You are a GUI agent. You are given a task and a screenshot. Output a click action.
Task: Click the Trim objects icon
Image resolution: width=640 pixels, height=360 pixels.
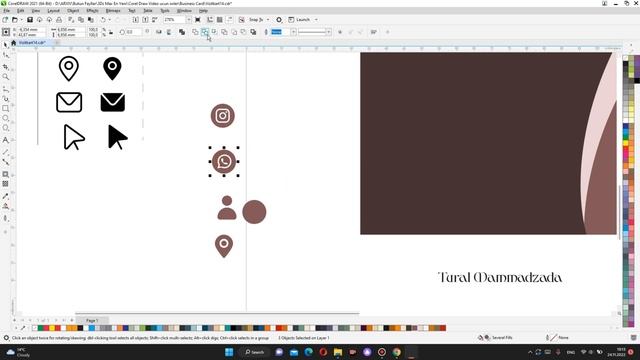point(205,32)
